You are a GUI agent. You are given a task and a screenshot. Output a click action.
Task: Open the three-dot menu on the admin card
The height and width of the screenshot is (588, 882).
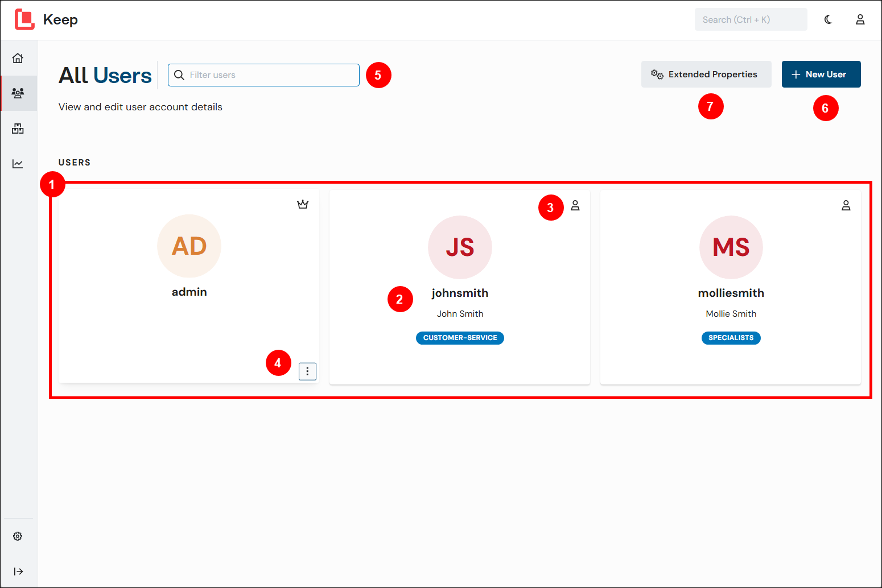pyautogui.click(x=307, y=371)
